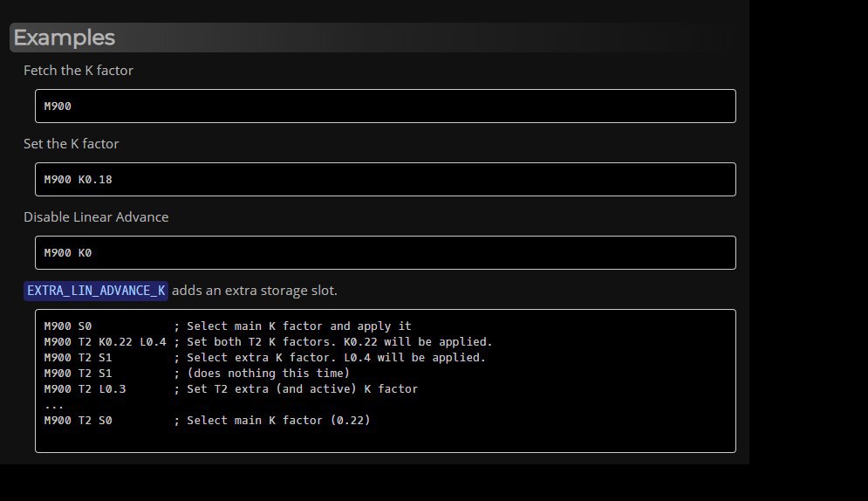Select the 'Disable Linear Advance' caption
This screenshot has width=868, height=501.
click(x=96, y=217)
